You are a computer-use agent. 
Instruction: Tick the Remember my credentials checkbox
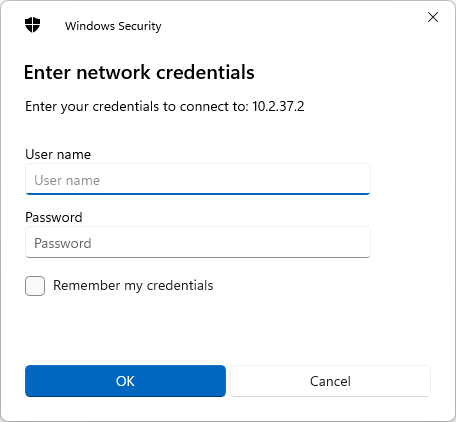tap(35, 286)
